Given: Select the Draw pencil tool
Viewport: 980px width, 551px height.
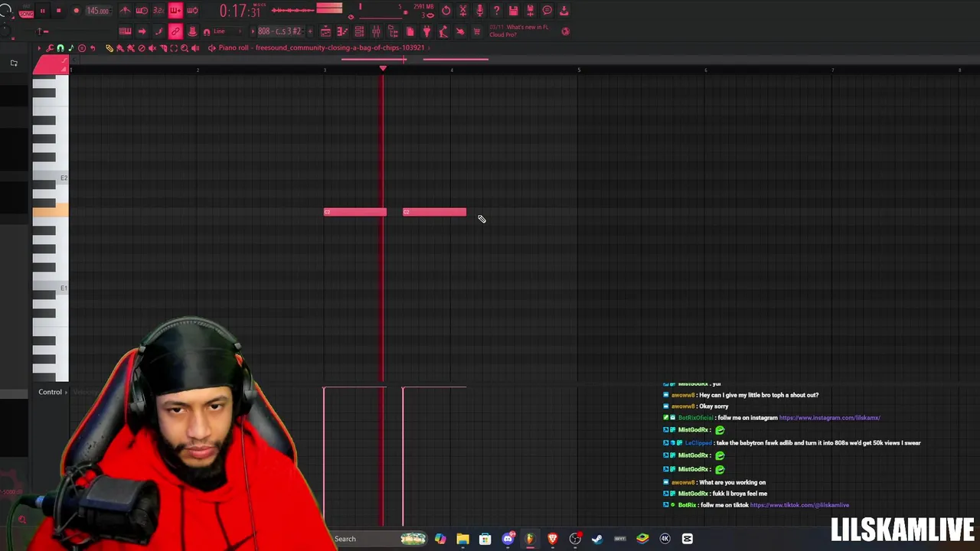Looking at the screenshot, I should coord(109,48).
